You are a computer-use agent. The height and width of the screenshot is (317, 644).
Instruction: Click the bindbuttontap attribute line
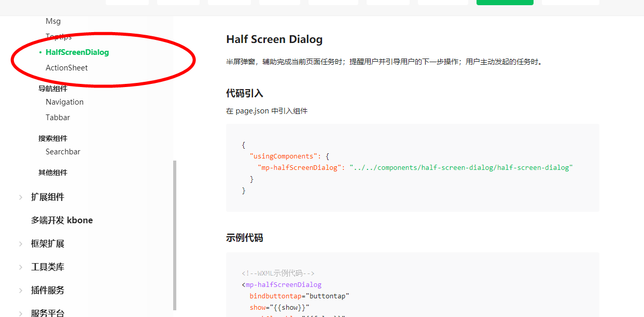point(300,296)
